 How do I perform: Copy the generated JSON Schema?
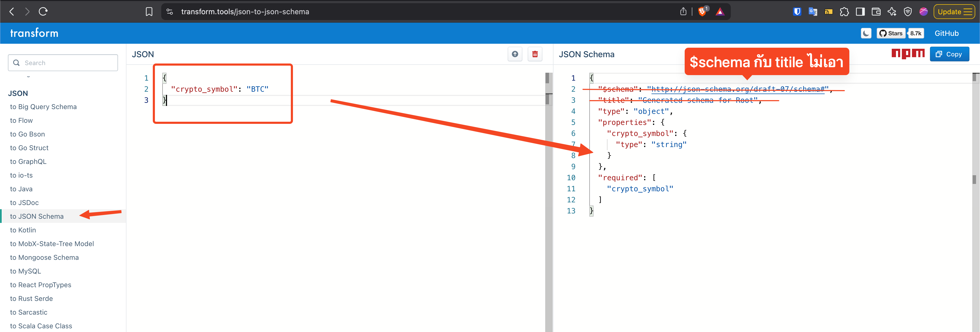949,54
